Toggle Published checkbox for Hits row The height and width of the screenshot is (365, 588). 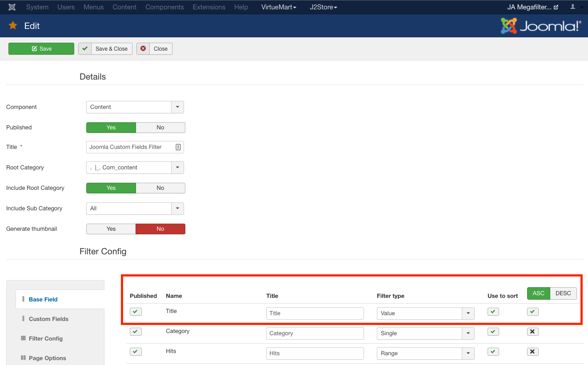pyautogui.click(x=136, y=352)
